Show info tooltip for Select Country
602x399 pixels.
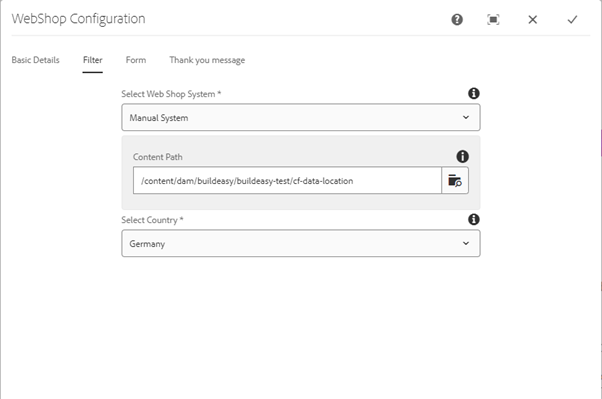[x=473, y=219]
